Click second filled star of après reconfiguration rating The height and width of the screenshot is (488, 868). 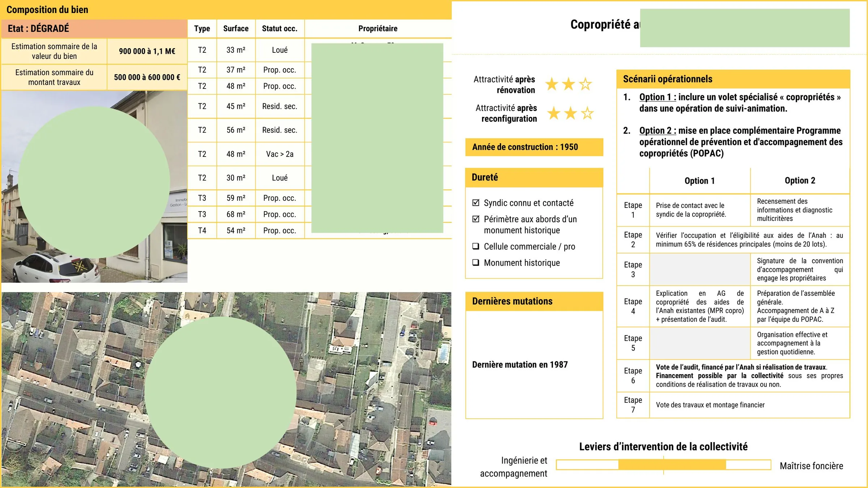point(570,113)
